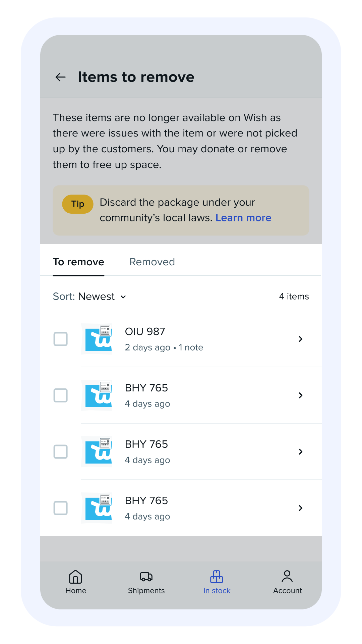The image size is (362, 644).
Task: Check the last BHY 765 item
Action: pyautogui.click(x=60, y=508)
